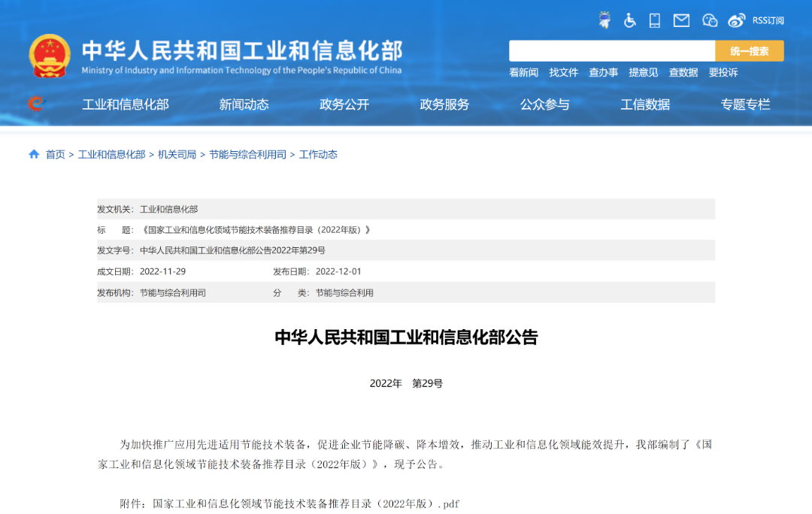Click the RSS订阅 link

(768, 20)
